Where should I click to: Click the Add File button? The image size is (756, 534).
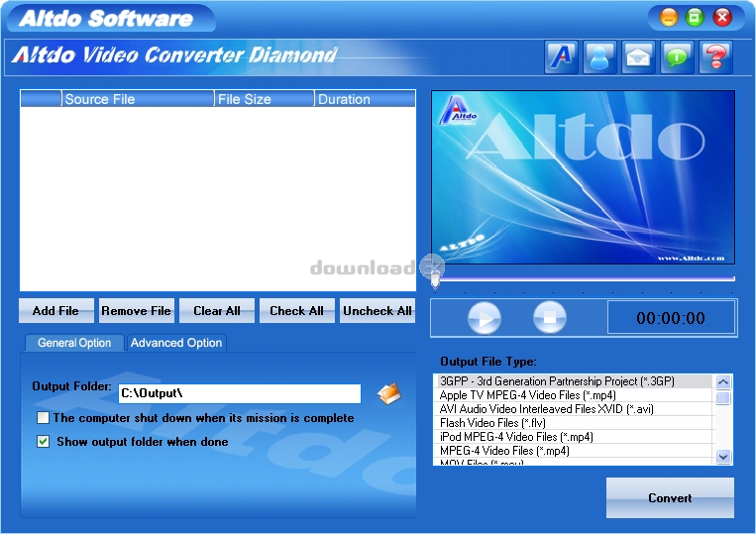tap(55, 311)
